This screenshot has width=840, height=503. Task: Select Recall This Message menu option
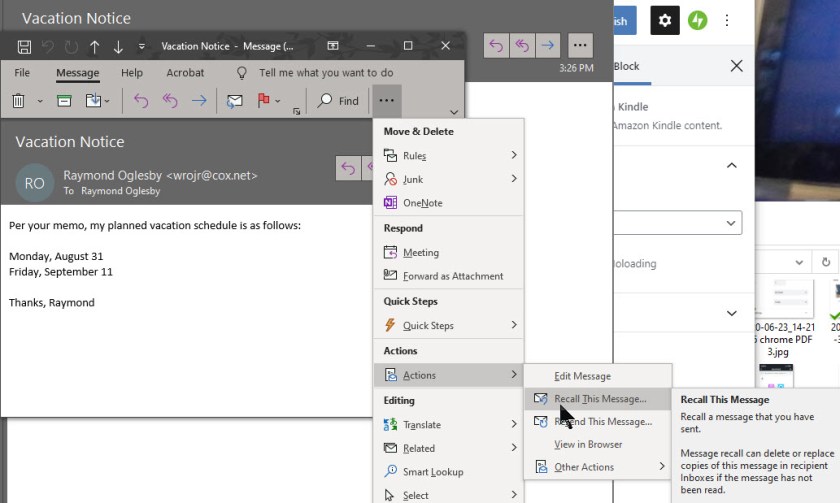[x=599, y=398]
